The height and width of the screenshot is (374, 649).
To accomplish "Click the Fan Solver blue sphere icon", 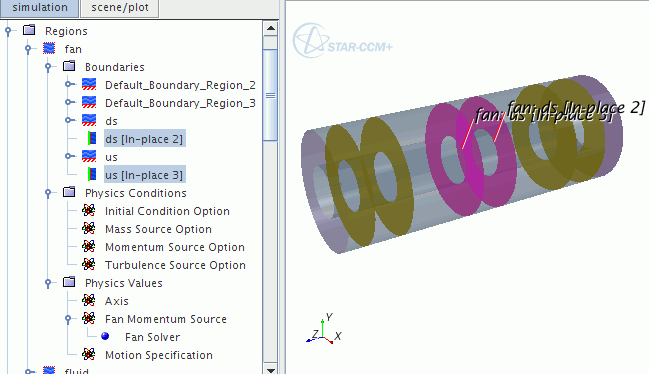I will (x=105, y=336).
